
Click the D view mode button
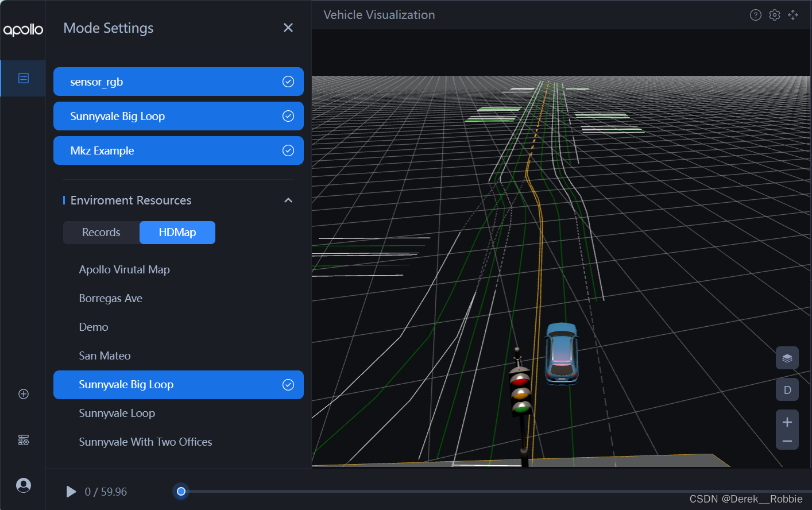(787, 390)
